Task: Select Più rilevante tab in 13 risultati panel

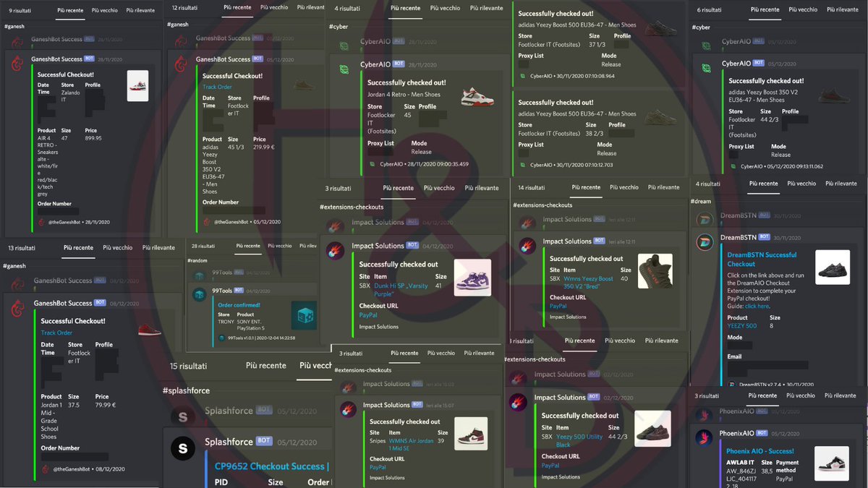Action: [158, 248]
